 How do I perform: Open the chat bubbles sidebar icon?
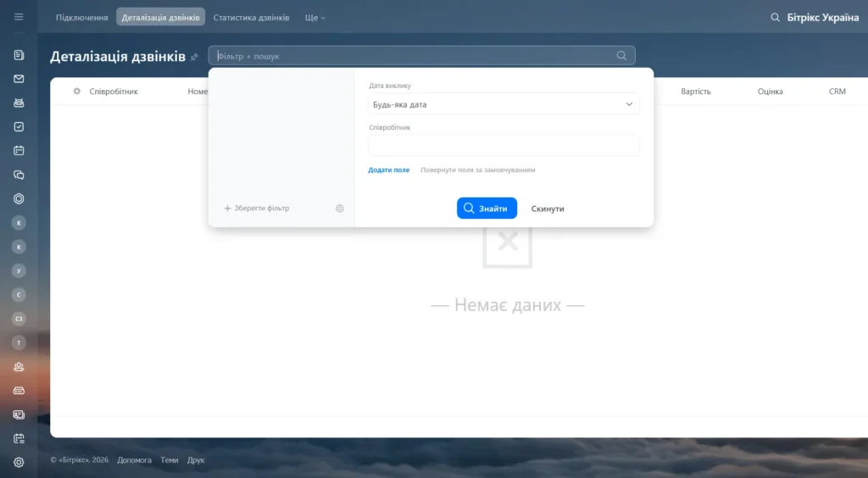19,175
